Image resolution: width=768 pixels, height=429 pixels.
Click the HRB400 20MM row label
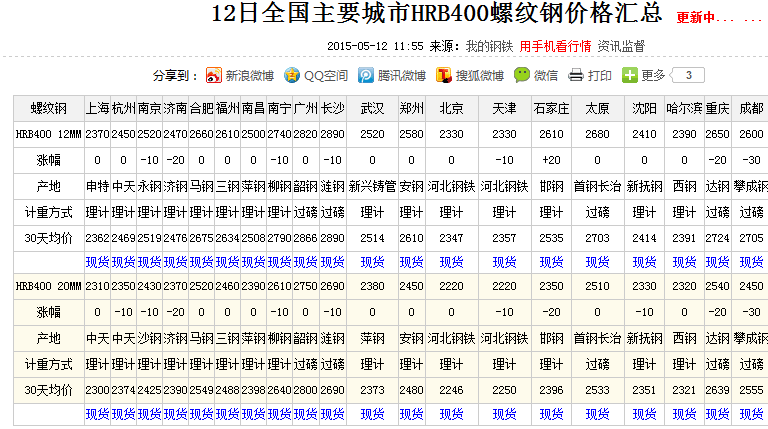coord(48,286)
